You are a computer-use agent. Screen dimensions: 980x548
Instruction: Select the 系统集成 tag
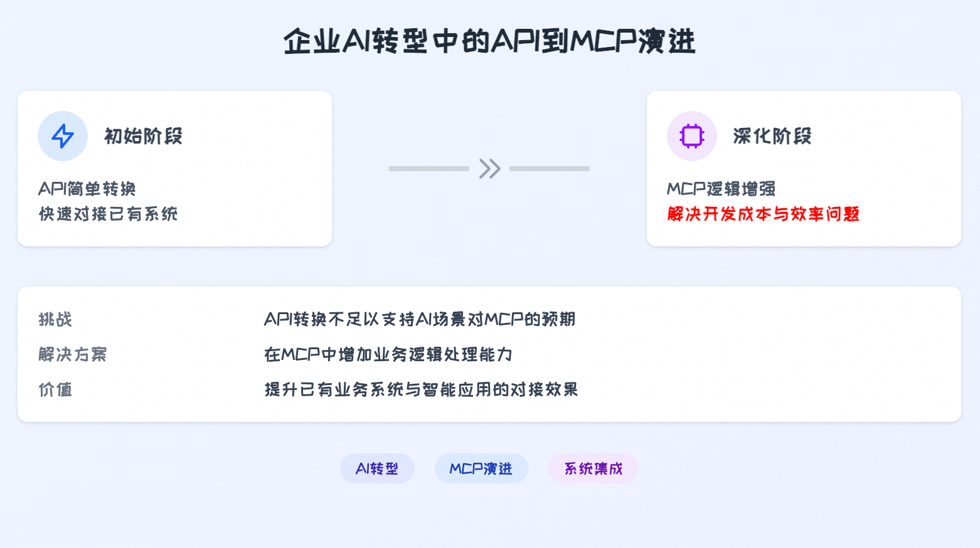[x=593, y=469]
